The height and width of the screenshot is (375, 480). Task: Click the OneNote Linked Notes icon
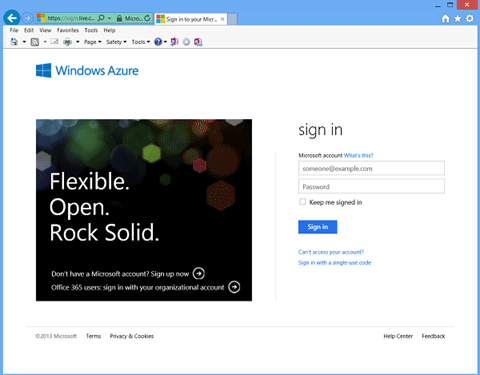[x=198, y=42]
